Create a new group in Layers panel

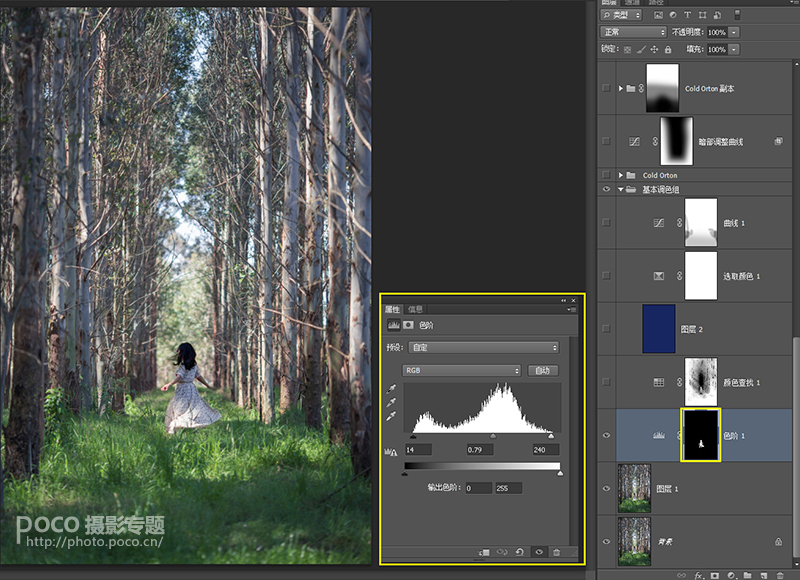(x=747, y=575)
